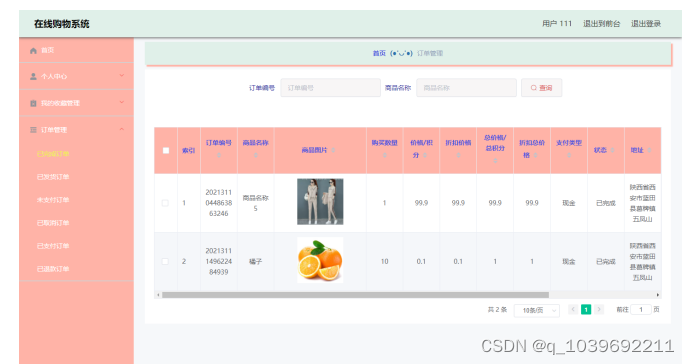
Task: Click the person icon beside 个人中心
Action: coord(33,76)
